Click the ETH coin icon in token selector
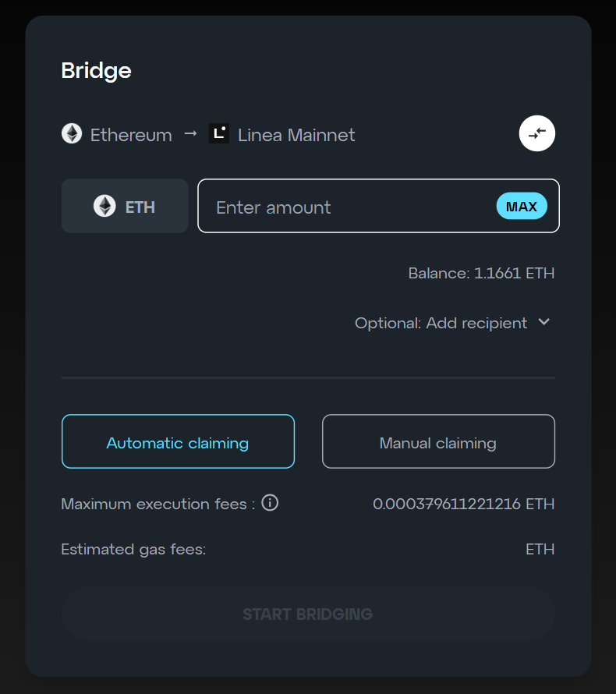This screenshot has height=694, width=616. click(104, 206)
